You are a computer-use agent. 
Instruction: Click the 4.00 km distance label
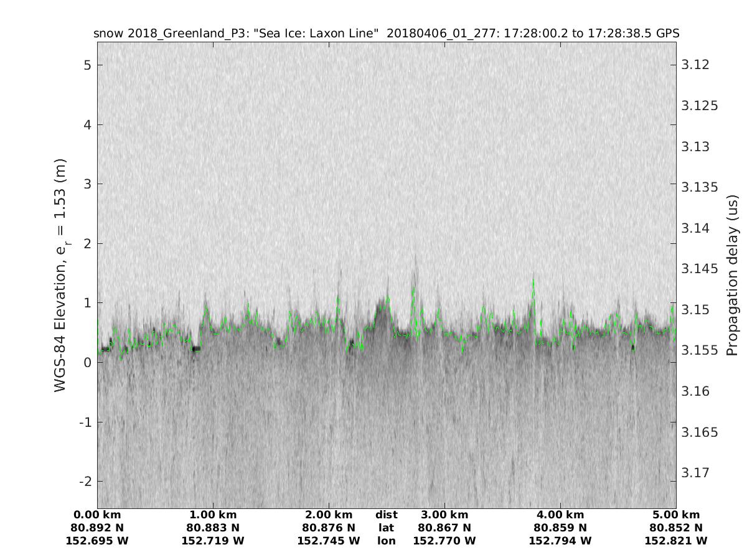click(560, 515)
